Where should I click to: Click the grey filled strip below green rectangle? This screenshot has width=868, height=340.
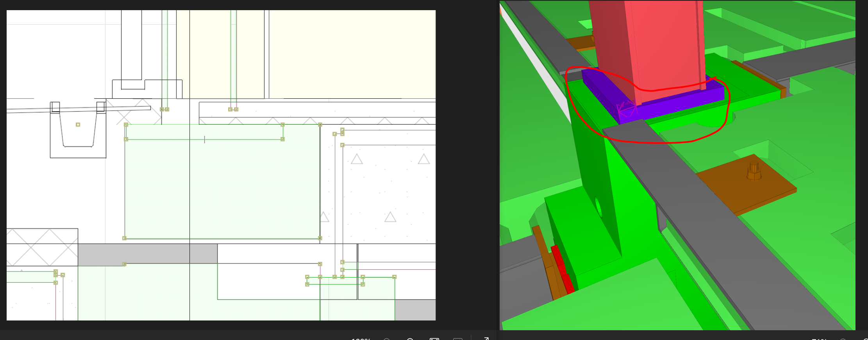133,254
